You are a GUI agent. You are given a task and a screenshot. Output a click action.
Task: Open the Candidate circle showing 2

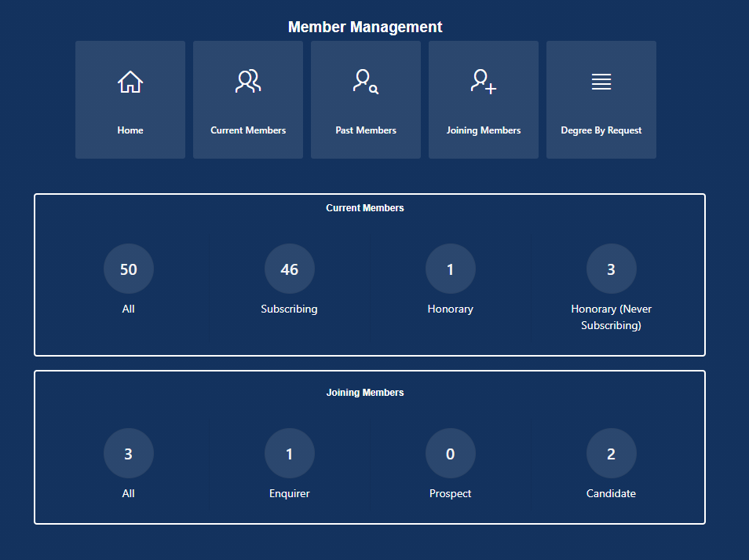(612, 454)
